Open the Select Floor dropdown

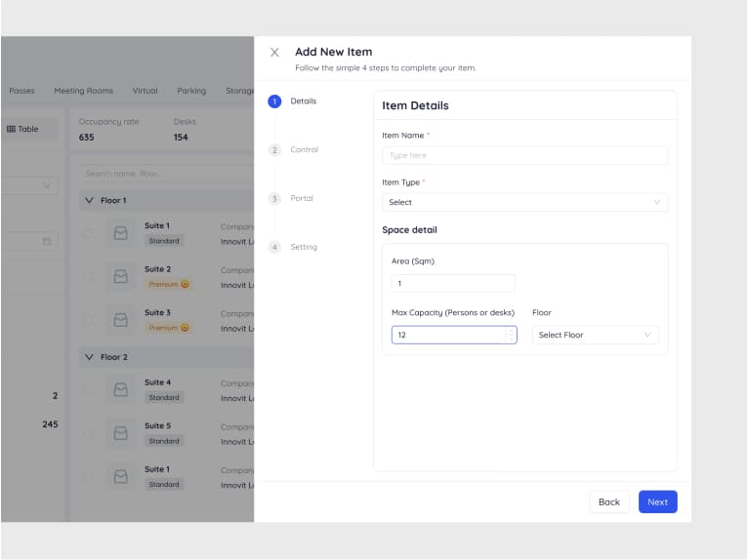(x=595, y=335)
